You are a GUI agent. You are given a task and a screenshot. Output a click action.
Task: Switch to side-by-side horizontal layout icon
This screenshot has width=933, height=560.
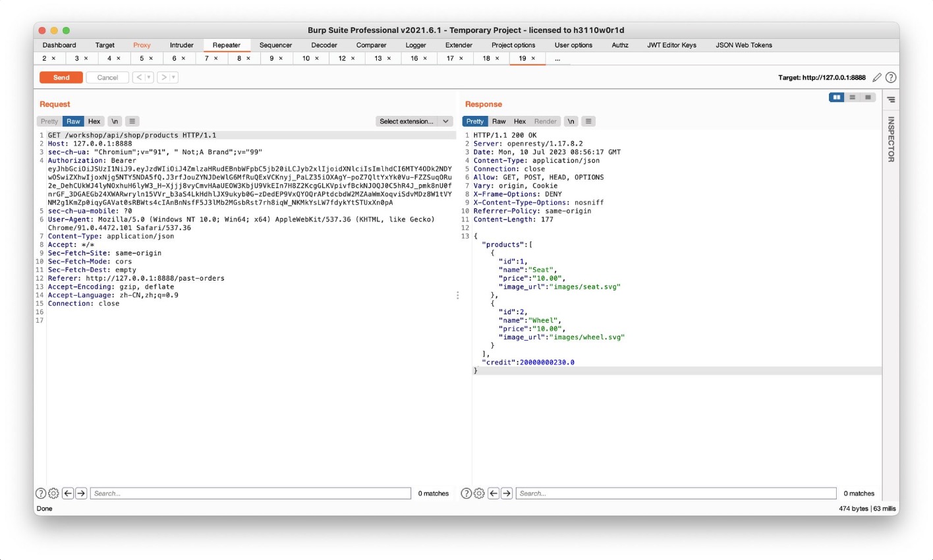click(x=837, y=98)
